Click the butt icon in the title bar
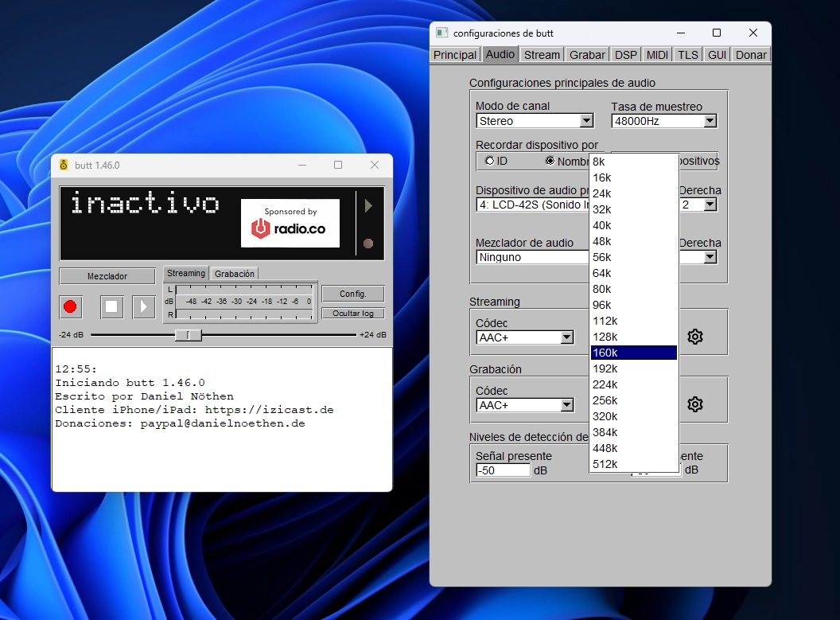This screenshot has width=840, height=620. pos(64,165)
